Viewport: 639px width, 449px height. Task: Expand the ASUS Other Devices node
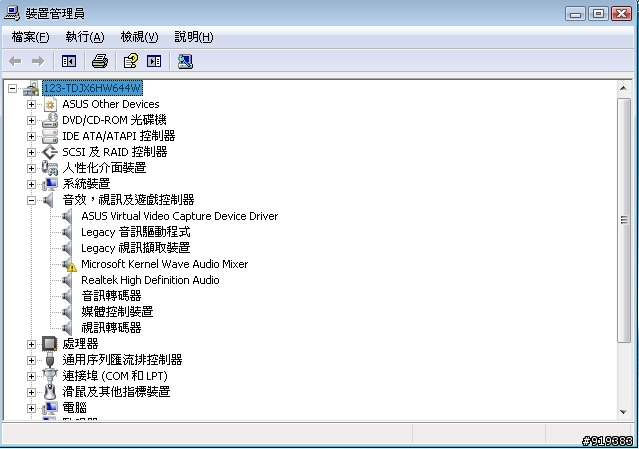coord(31,105)
